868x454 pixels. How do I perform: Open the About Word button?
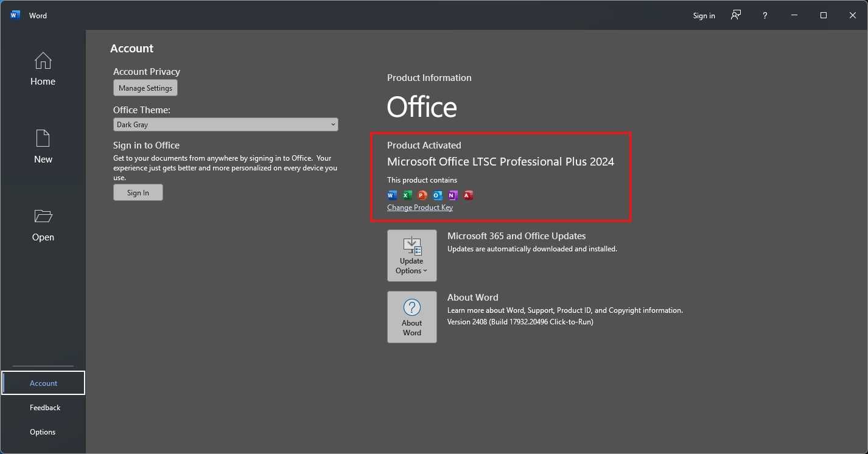tap(412, 317)
